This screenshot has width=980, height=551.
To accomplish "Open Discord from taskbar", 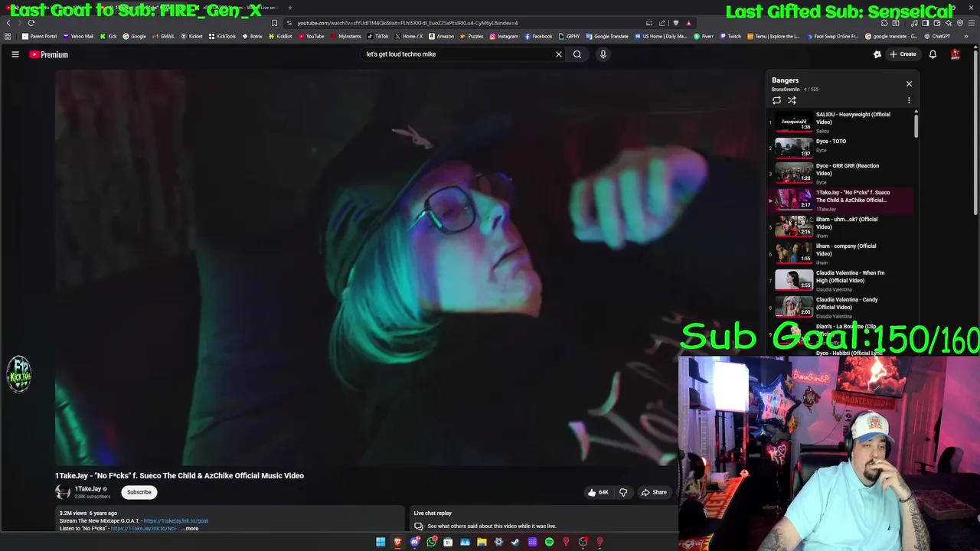I will [x=414, y=543].
